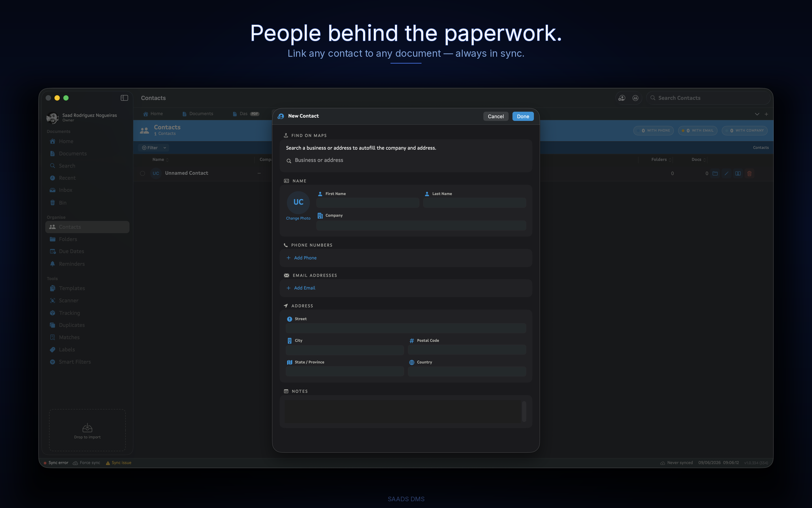Open Folders from the sidebar
The width and height of the screenshot is (812, 508).
pyautogui.click(x=87, y=239)
